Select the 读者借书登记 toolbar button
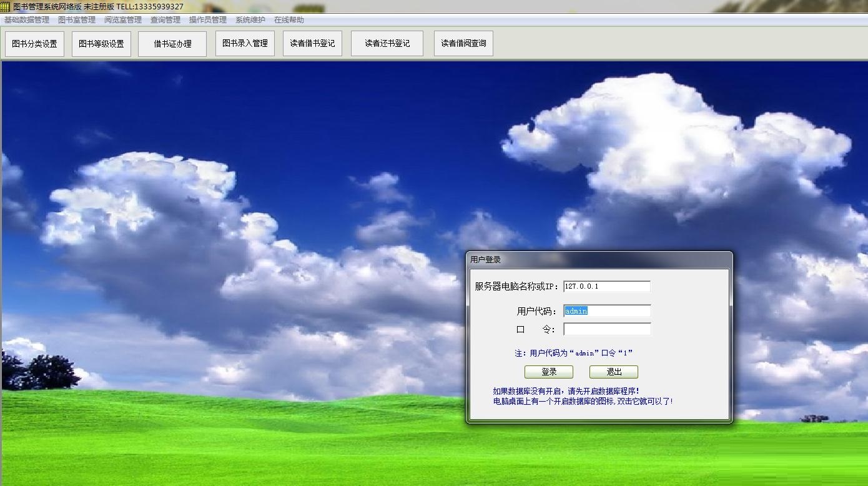The width and height of the screenshot is (868, 486). (x=312, y=43)
